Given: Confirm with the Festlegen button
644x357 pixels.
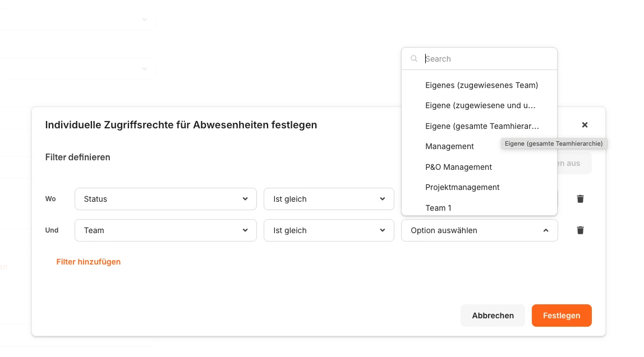Looking at the screenshot, I should point(561,316).
